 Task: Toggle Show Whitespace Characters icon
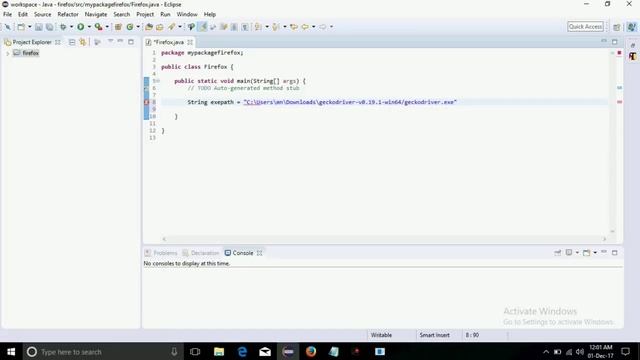click(x=245, y=27)
